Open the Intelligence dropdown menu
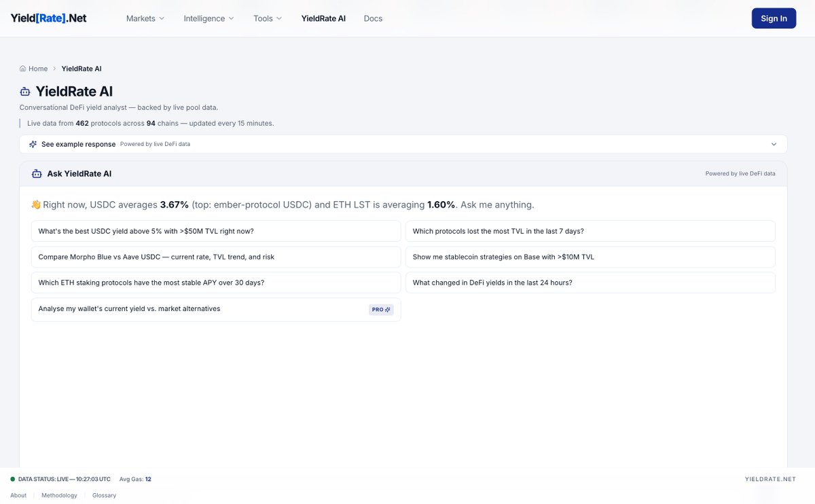 tap(209, 18)
